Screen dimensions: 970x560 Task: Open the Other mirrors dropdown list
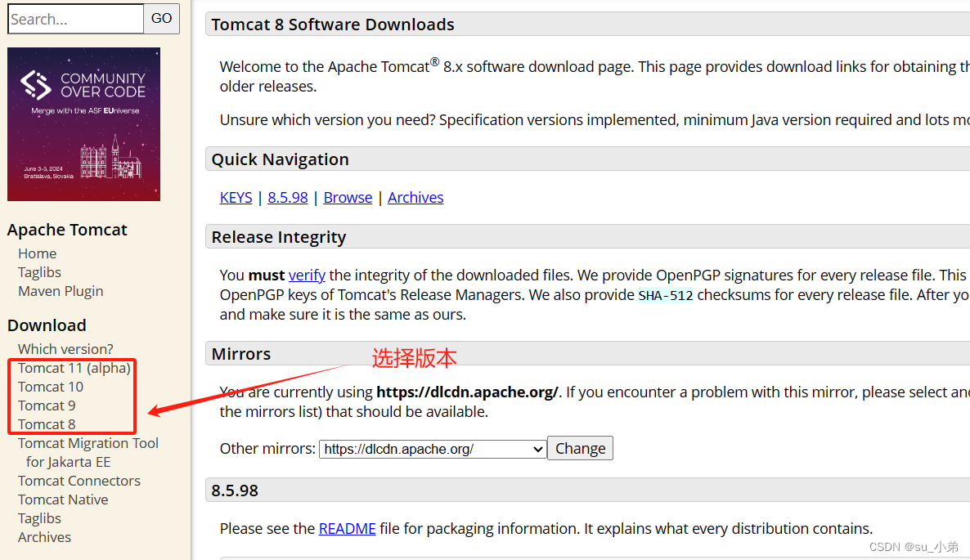tap(432, 448)
